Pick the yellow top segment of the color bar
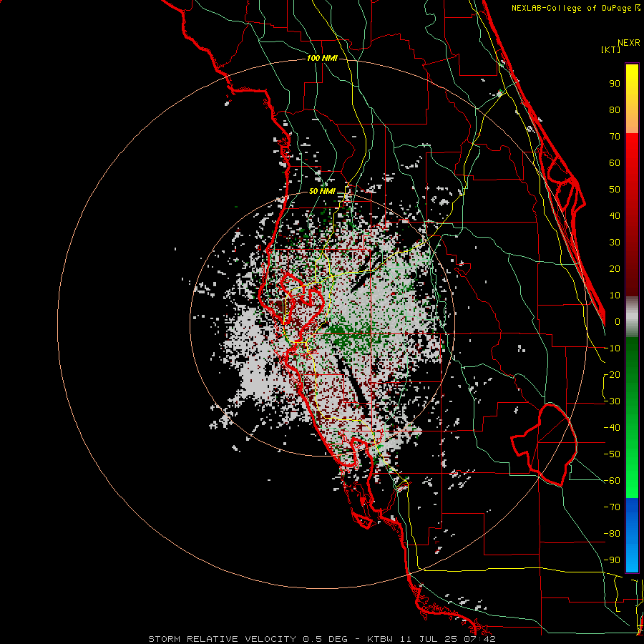 pos(632,99)
